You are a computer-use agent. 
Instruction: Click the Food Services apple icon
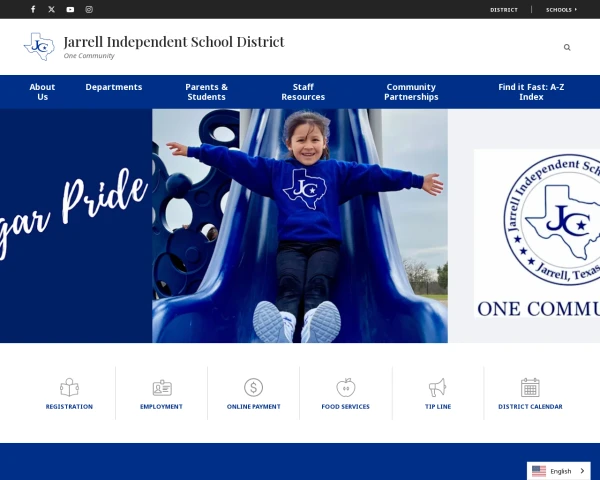click(345, 387)
